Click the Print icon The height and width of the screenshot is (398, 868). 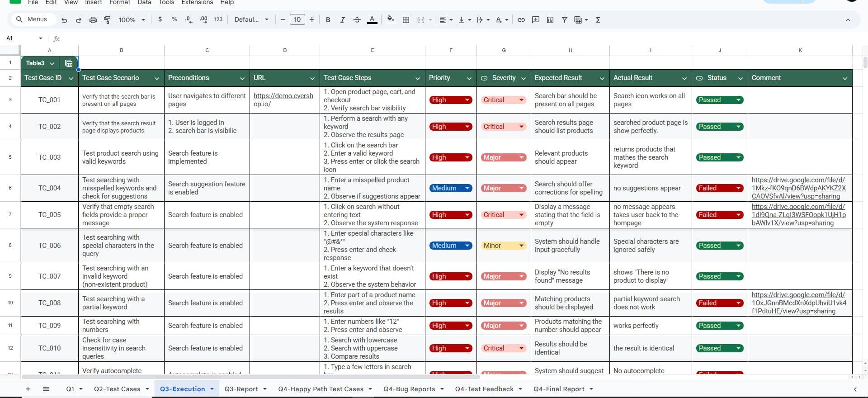(93, 20)
